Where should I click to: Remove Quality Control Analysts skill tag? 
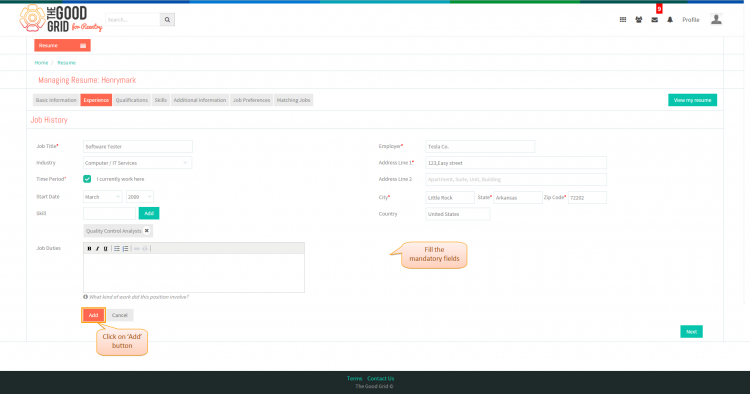coord(147,230)
